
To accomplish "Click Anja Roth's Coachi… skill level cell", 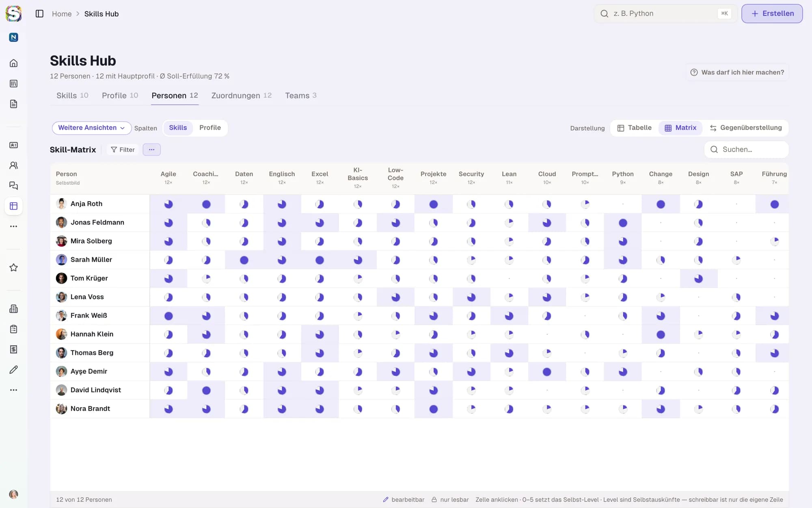I will pyautogui.click(x=206, y=204).
